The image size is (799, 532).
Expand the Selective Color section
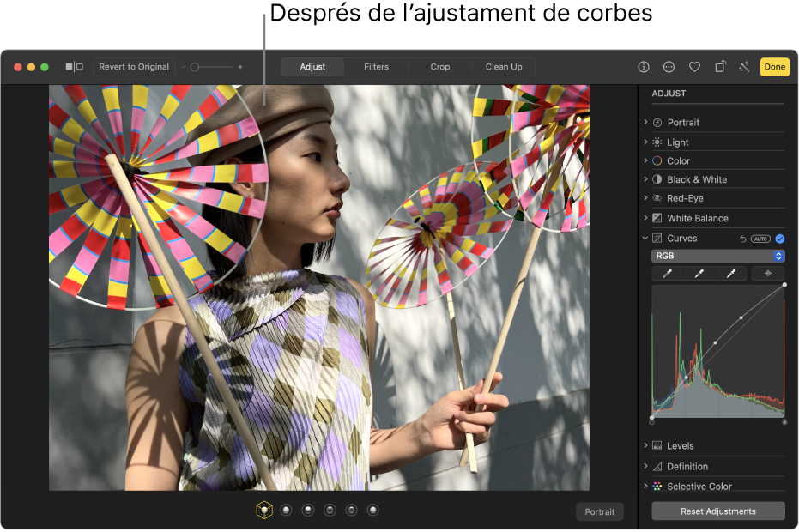point(645,487)
